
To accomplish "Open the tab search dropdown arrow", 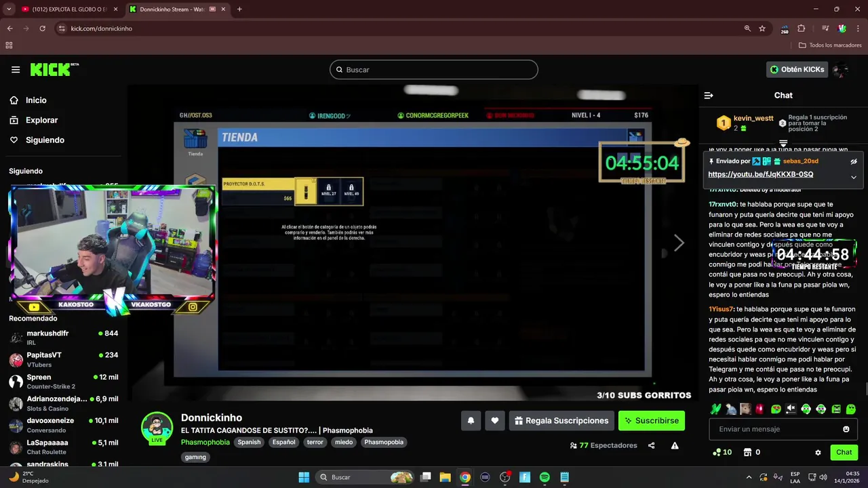I will [x=9, y=9].
